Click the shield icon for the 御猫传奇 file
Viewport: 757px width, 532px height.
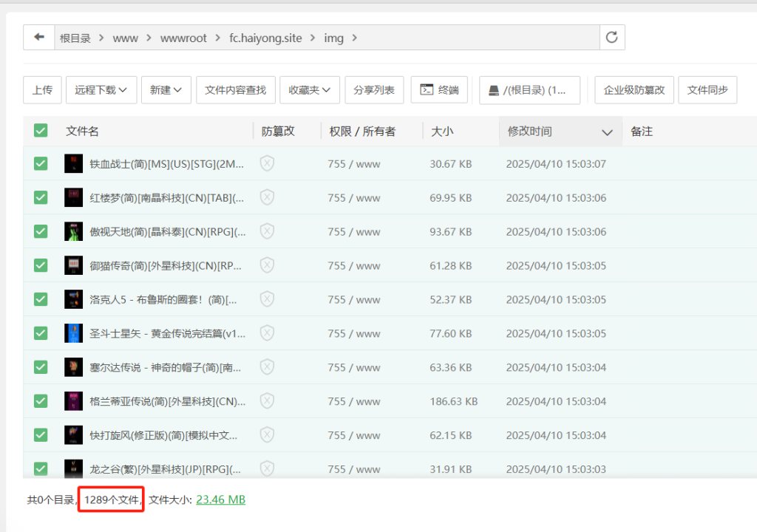pyautogui.click(x=267, y=265)
